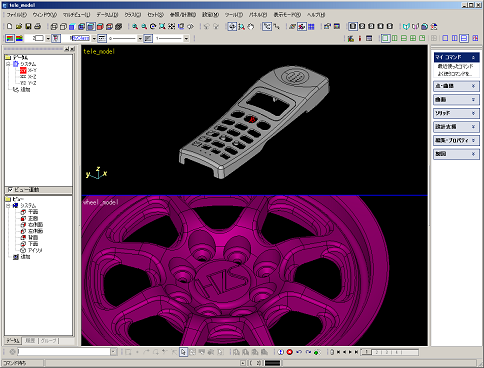Open the ヘルプ(H) menu
Image resolution: width=484 pixels, height=368 pixels.
click(x=316, y=15)
